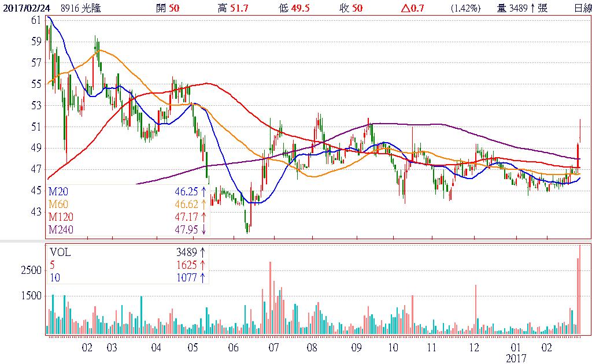Click the 55 price axis label
The width and height of the screenshot is (592, 364).
point(36,84)
